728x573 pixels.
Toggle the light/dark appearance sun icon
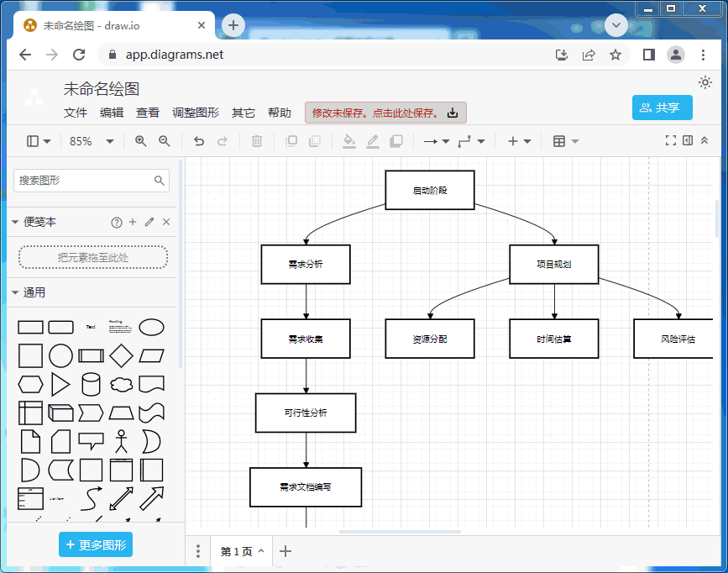(x=705, y=82)
